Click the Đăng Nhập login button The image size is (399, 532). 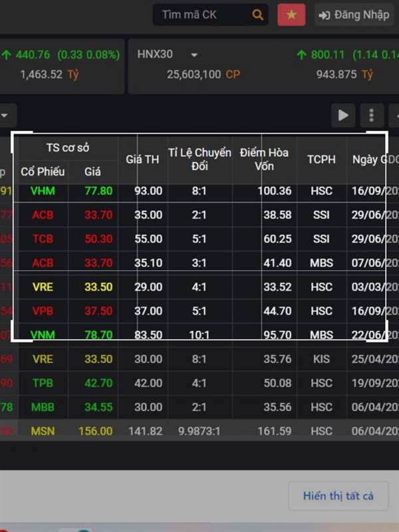[354, 15]
